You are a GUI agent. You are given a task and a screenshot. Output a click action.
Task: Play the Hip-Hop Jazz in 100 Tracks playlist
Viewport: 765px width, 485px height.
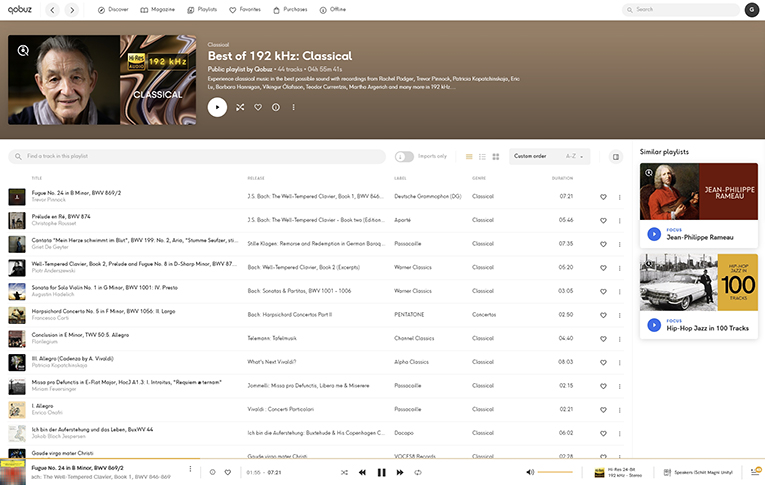tap(654, 325)
